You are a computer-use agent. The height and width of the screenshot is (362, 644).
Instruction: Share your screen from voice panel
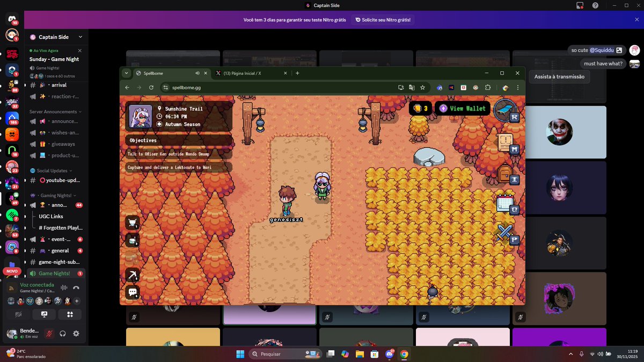point(44,314)
